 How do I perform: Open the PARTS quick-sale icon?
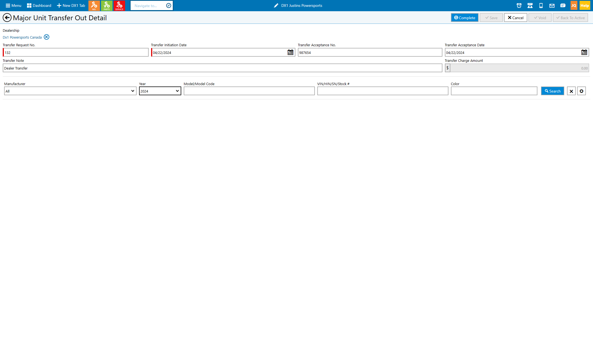[x=107, y=5]
